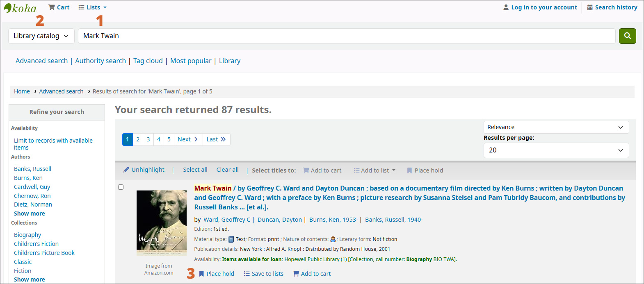Click Unhighlight pencil option

[144, 170]
